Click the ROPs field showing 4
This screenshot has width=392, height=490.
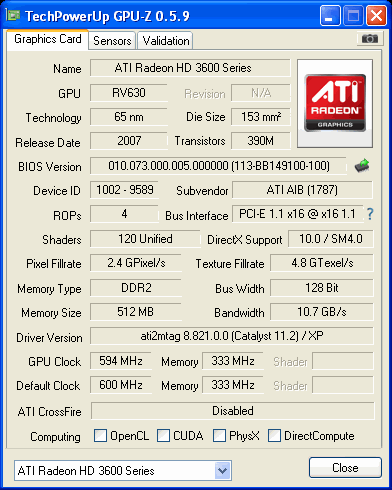(124, 214)
